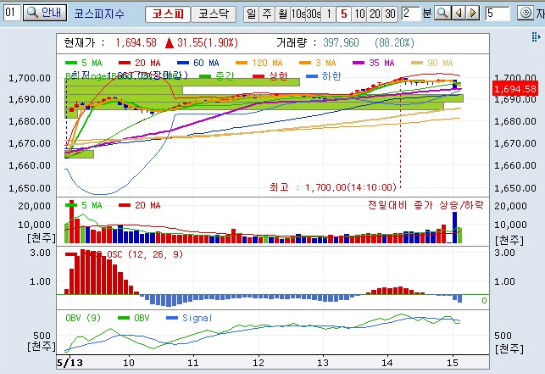This screenshot has height=374, width=545.
Task: Click the magnifier zoom icon near 분
Action: point(442,14)
